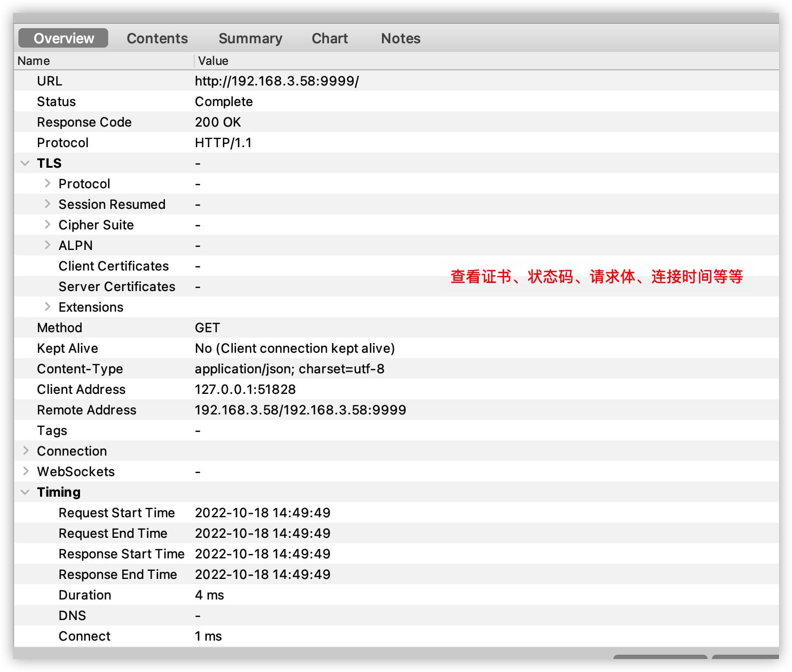Expand the Session Resumed row

click(x=48, y=204)
